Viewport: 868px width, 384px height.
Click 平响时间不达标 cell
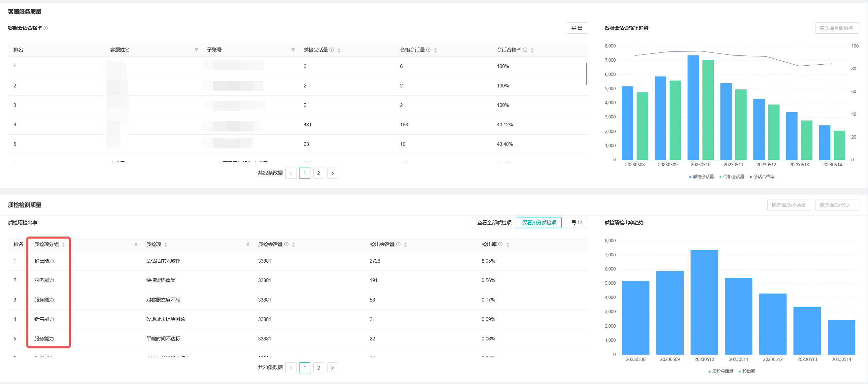tap(163, 339)
